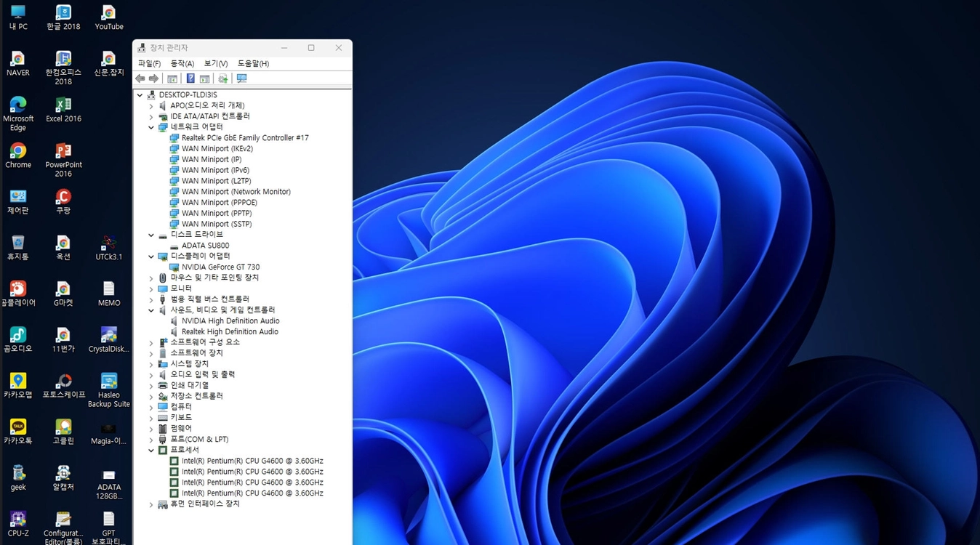Viewport: 980px width, 545px height.
Task: Click the Forward arrow in Device Manager toolbar
Action: click(153, 78)
